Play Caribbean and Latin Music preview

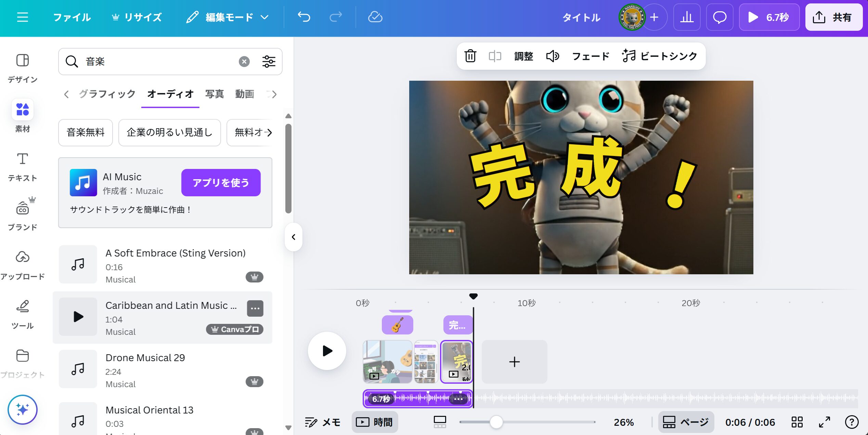click(x=78, y=317)
